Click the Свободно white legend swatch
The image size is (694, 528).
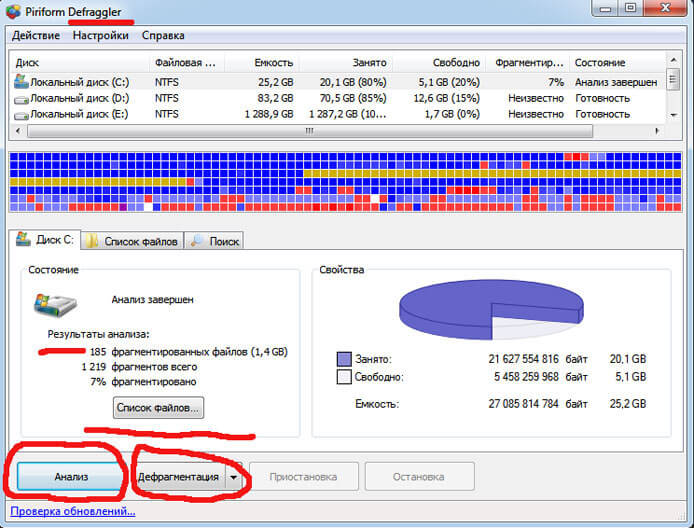pyautogui.click(x=344, y=377)
